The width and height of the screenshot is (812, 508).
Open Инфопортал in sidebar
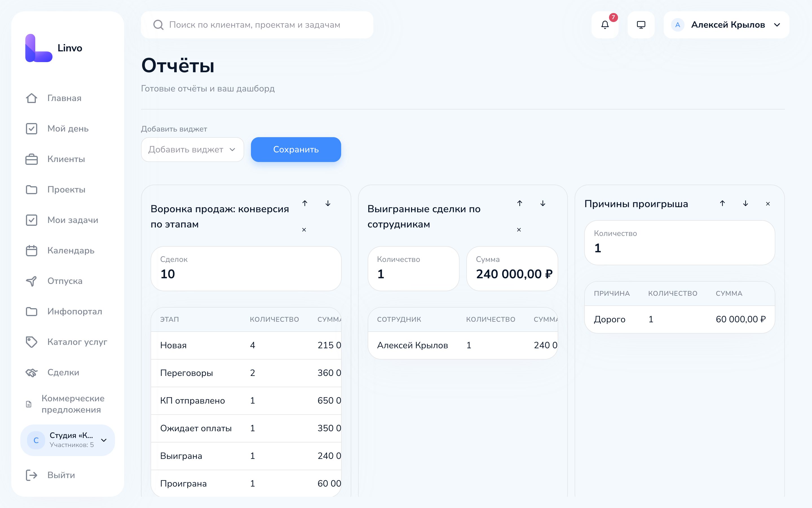67,312
